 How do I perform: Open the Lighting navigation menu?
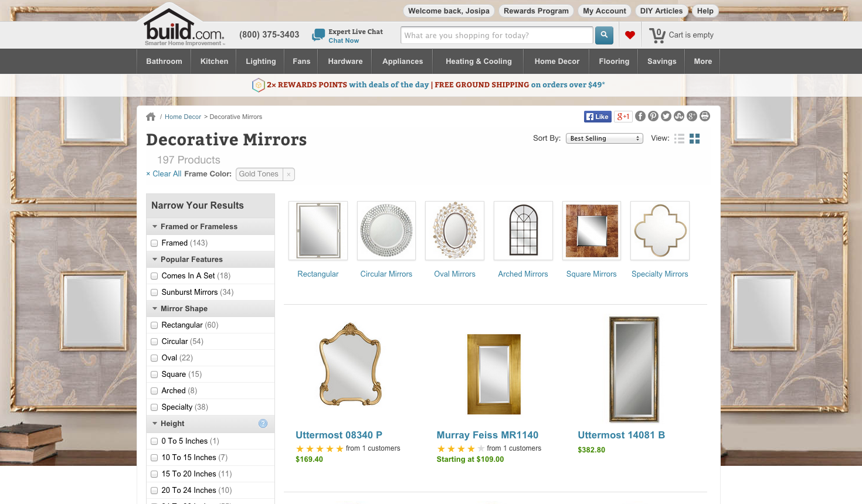tap(261, 61)
